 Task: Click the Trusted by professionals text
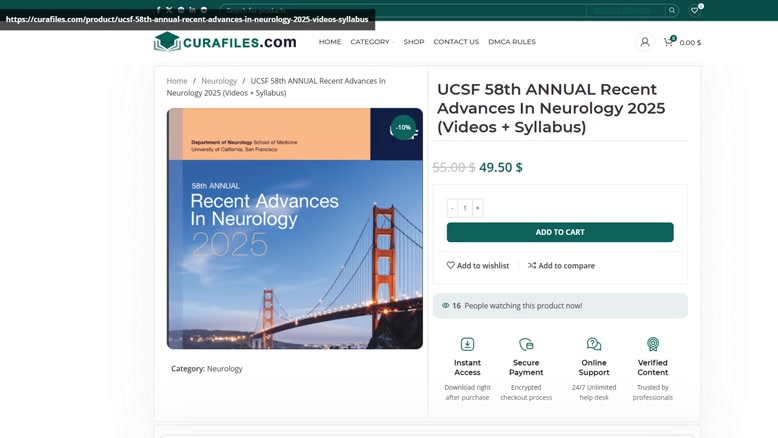tap(653, 392)
